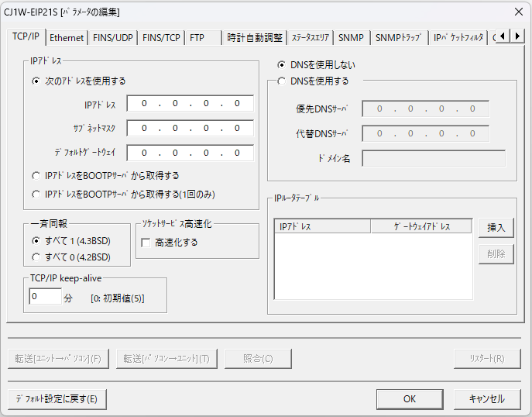Click the 代替DNSサーバ address field
The width and height of the screenshot is (532, 417).
point(426,133)
